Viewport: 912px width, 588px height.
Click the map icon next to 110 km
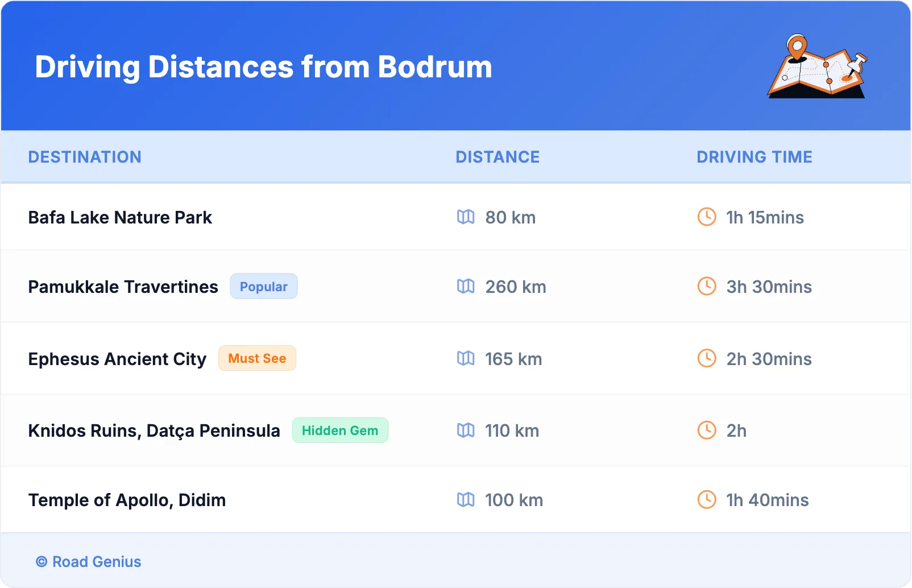[466, 430]
